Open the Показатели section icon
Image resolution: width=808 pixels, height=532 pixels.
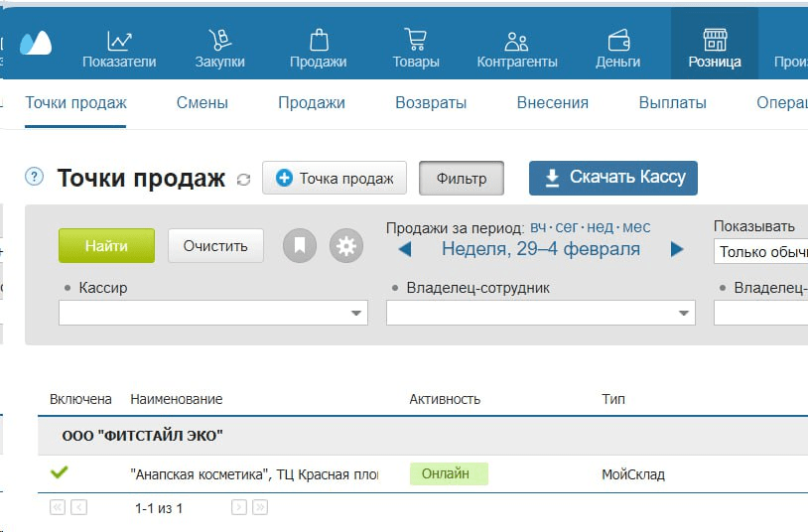tap(119, 41)
